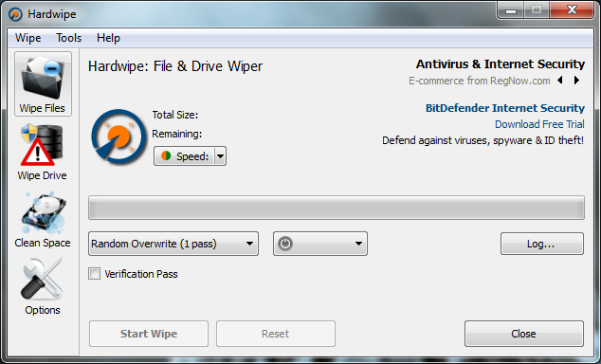Click the Start Wipe button
The image size is (601, 364).
[x=149, y=334]
